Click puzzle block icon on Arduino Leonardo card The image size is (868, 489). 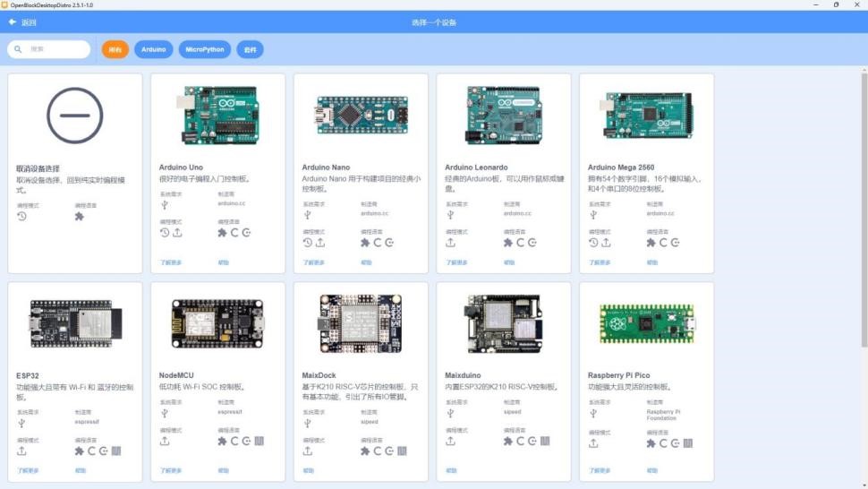pyautogui.click(x=507, y=243)
